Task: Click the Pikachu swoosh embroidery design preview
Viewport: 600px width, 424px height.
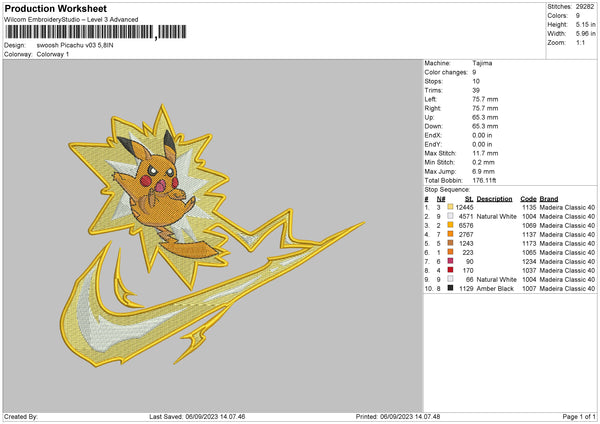Action: (212, 235)
